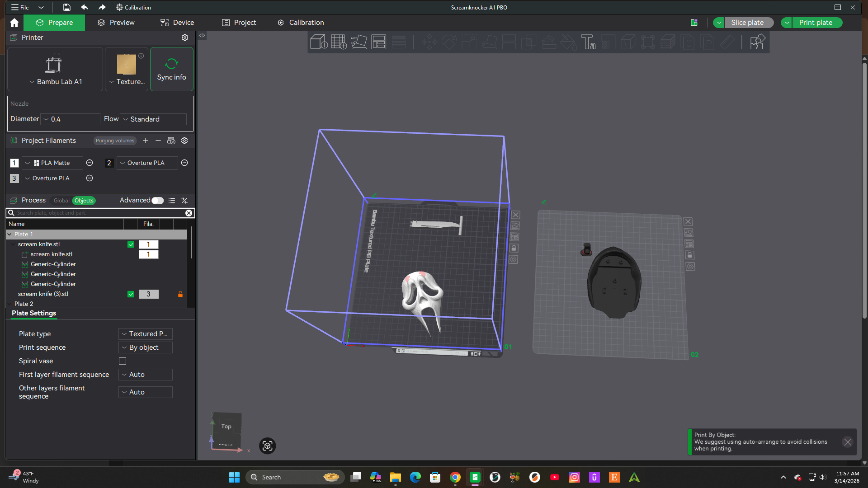This screenshot has width=868, height=488.
Task: Uncheck printable for scream knife (3).stl
Action: pos(131,294)
